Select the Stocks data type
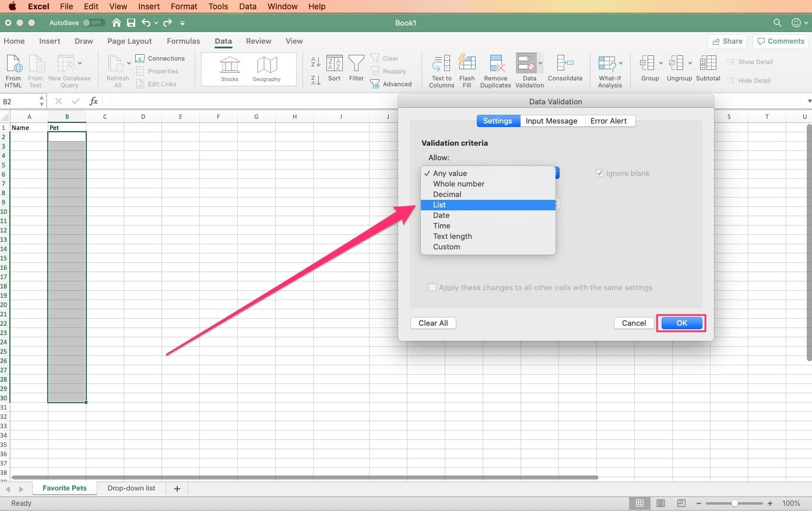 230,69
